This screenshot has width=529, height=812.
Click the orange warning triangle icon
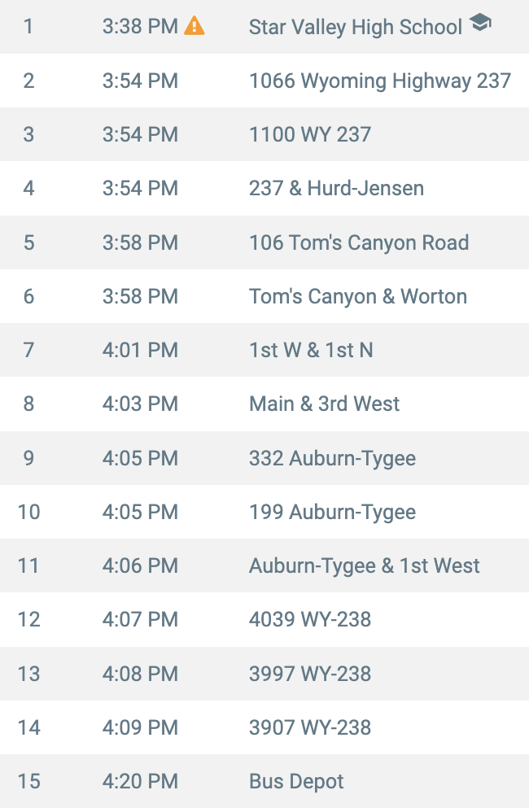pyautogui.click(x=195, y=25)
